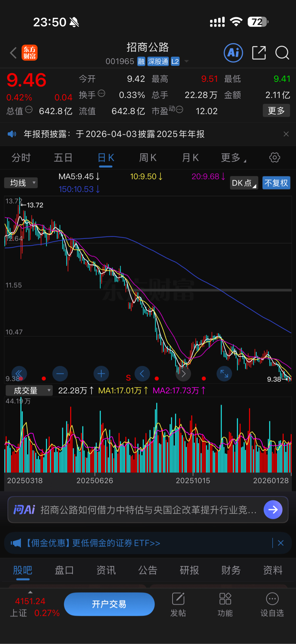Tap the L2 badge
This screenshot has height=644, width=296.
click(x=175, y=61)
